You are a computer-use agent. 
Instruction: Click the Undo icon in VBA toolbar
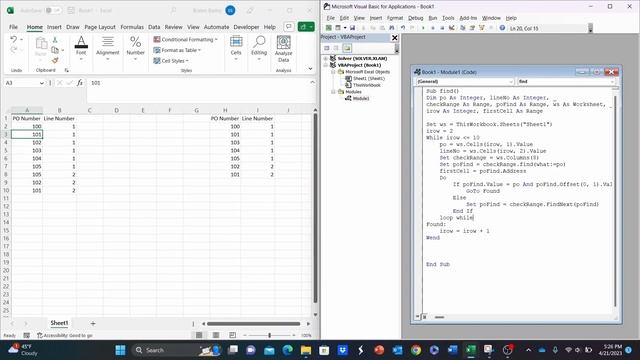point(402,28)
